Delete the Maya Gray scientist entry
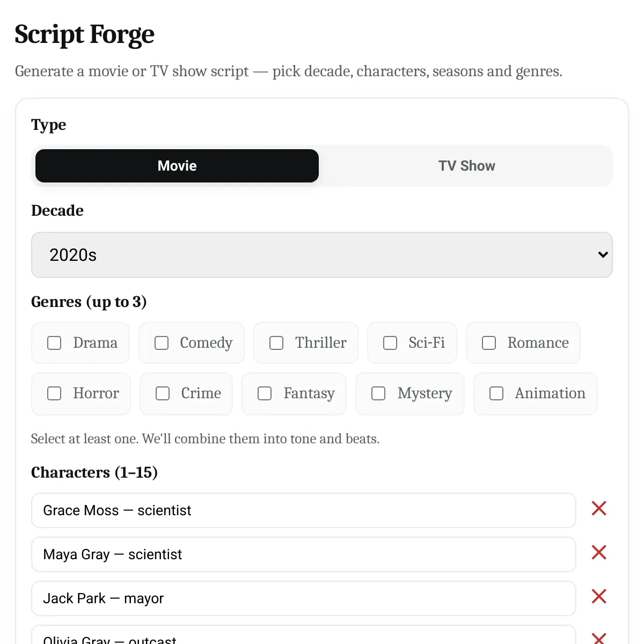Screen dimensions: 644x644 pyautogui.click(x=598, y=553)
